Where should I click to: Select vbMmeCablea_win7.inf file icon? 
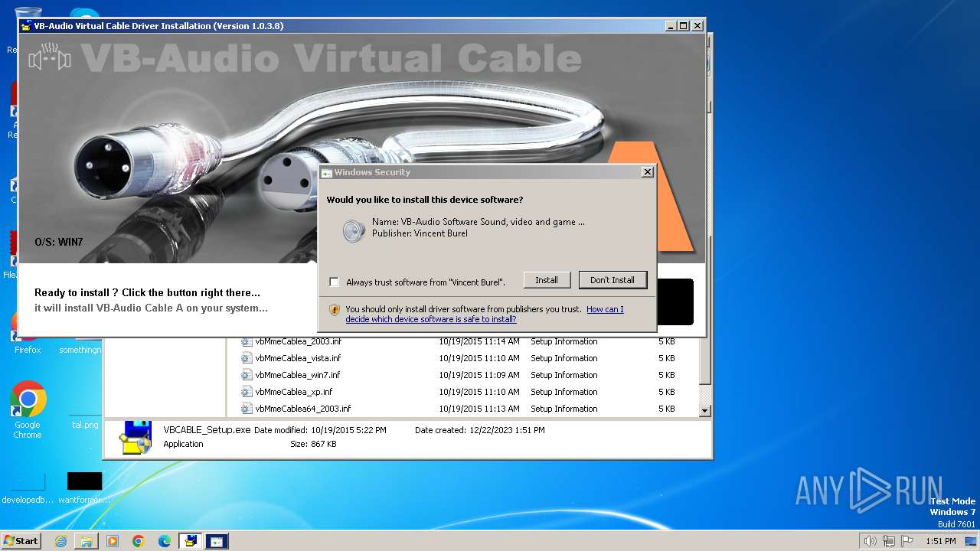click(x=247, y=375)
